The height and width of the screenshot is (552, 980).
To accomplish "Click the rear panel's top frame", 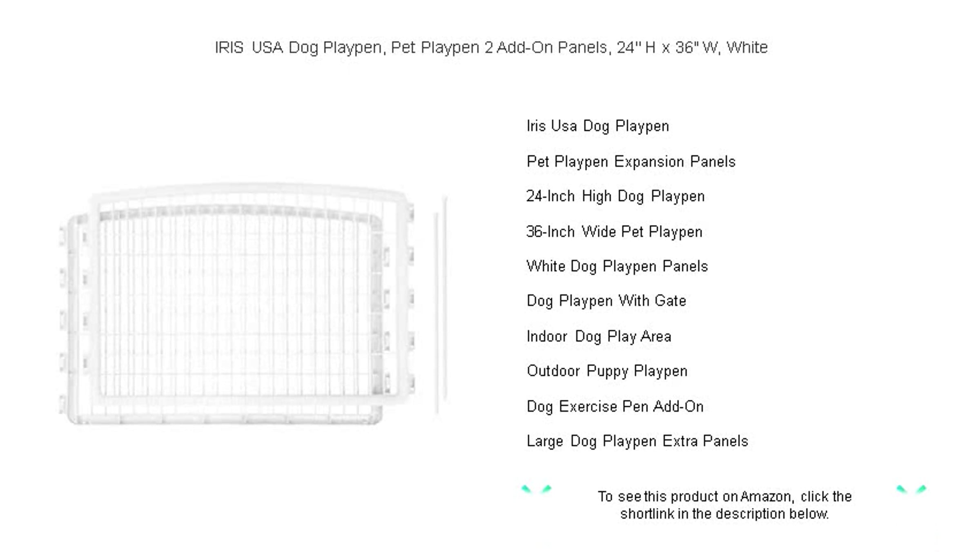I will pyautogui.click(x=249, y=191).
